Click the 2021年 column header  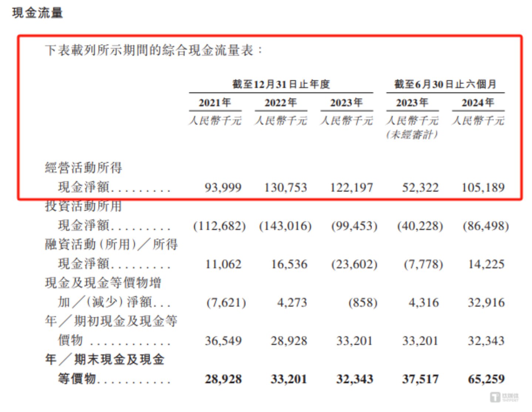point(215,102)
